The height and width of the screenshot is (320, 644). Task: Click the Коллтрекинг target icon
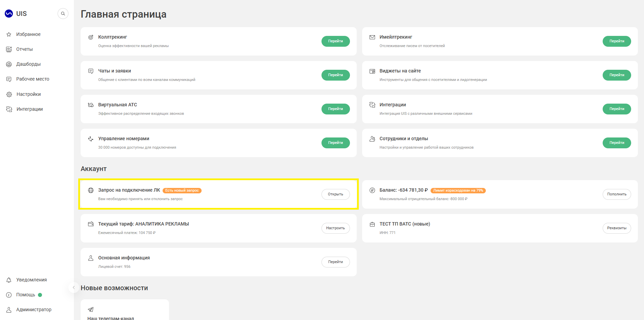click(x=91, y=37)
